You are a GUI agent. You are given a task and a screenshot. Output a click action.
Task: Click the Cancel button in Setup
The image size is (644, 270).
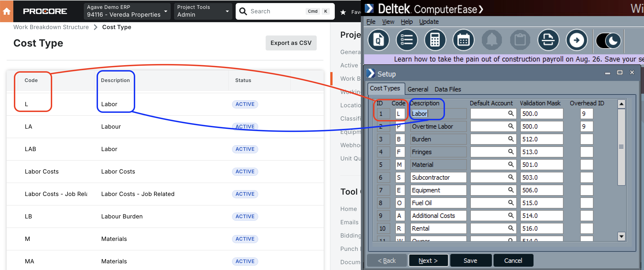(513, 261)
